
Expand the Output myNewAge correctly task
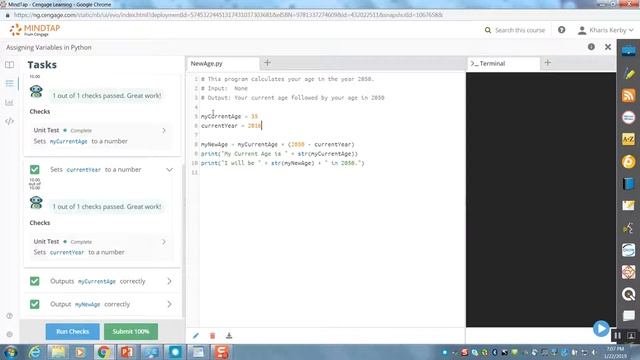click(x=169, y=304)
